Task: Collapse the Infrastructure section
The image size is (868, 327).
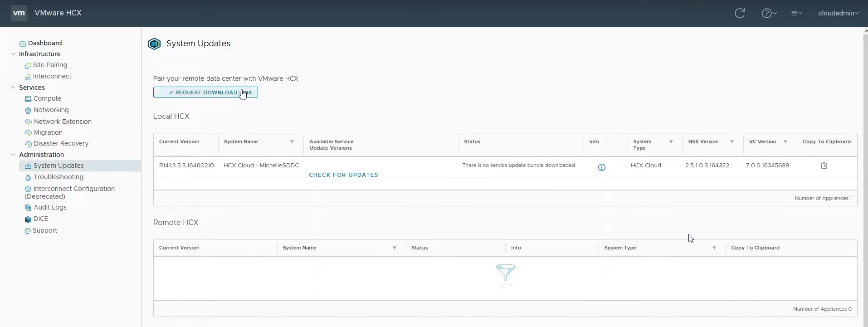Action: [x=13, y=54]
